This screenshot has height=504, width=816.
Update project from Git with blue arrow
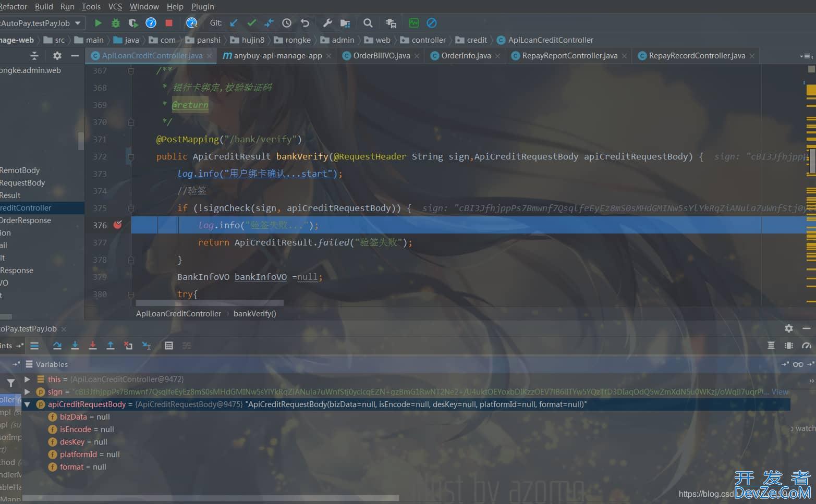coord(234,23)
